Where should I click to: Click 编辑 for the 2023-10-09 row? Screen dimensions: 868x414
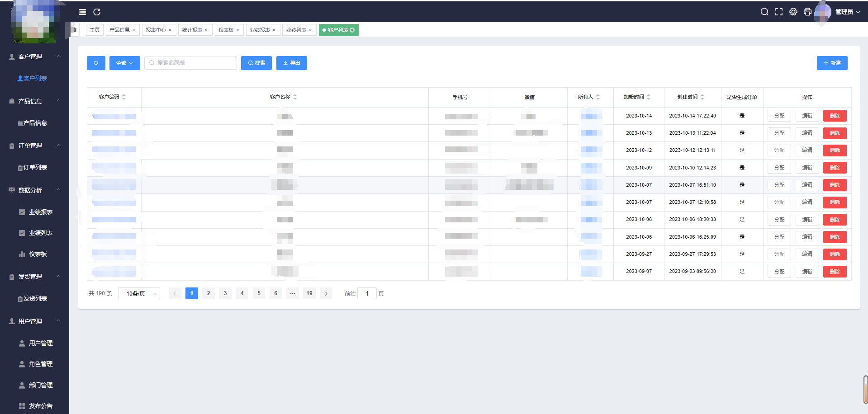807,168
